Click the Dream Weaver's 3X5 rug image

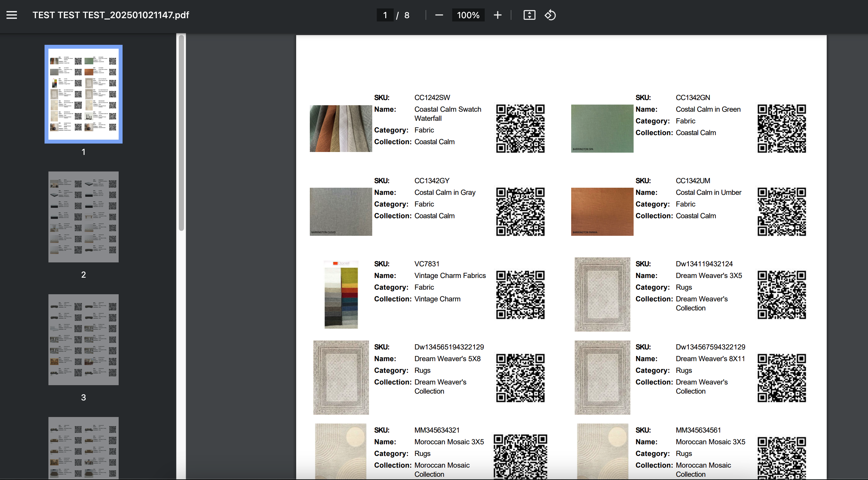coord(602,295)
